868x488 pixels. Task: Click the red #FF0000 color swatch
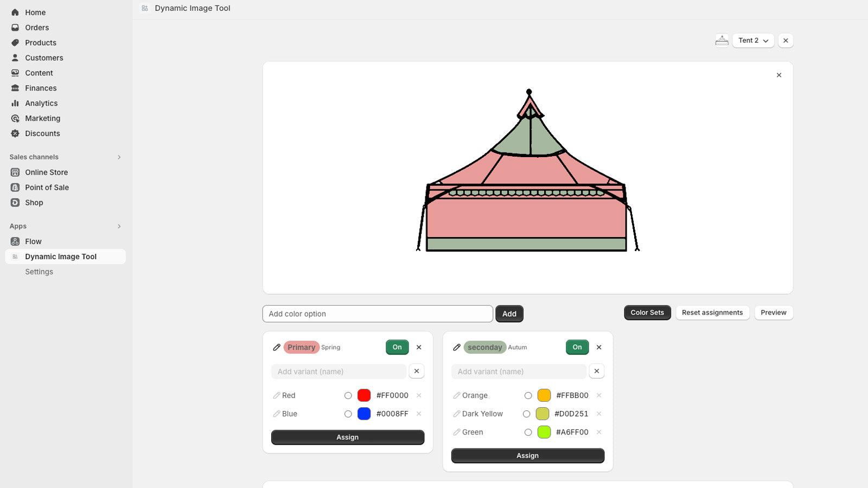click(x=364, y=395)
